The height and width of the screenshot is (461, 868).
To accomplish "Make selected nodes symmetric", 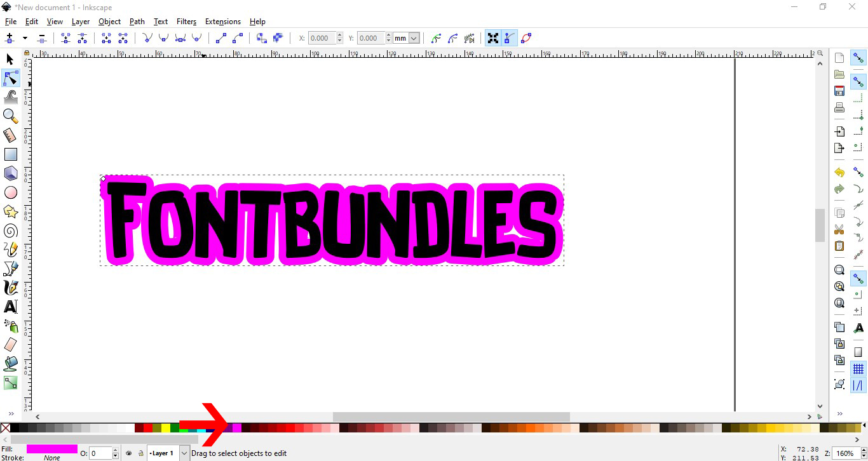I will [180, 38].
